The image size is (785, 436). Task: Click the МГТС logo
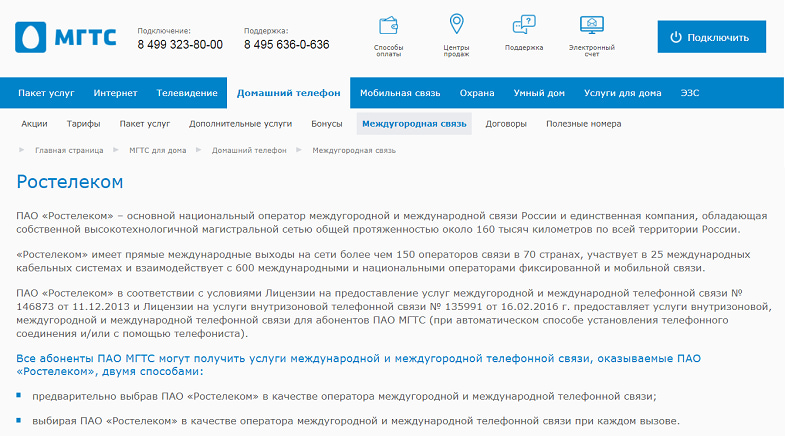[66, 37]
